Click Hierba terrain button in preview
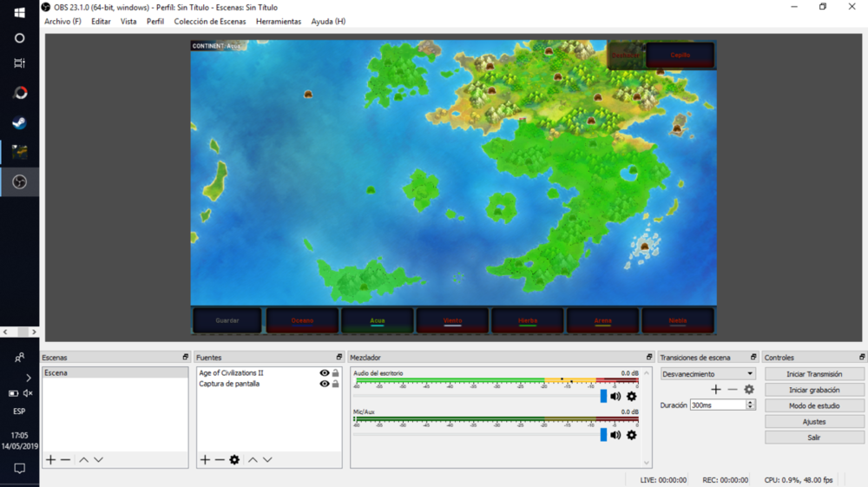The height and width of the screenshot is (487, 868). 528,320
